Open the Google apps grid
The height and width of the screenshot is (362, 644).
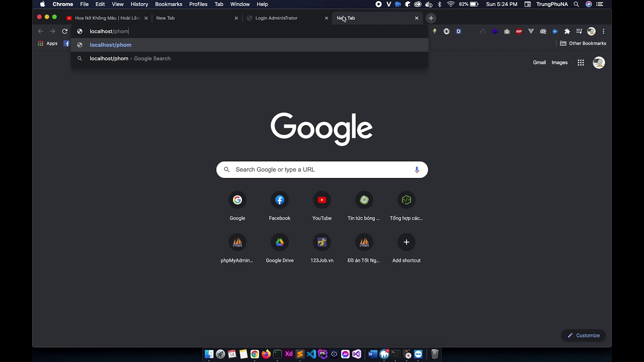(x=581, y=62)
